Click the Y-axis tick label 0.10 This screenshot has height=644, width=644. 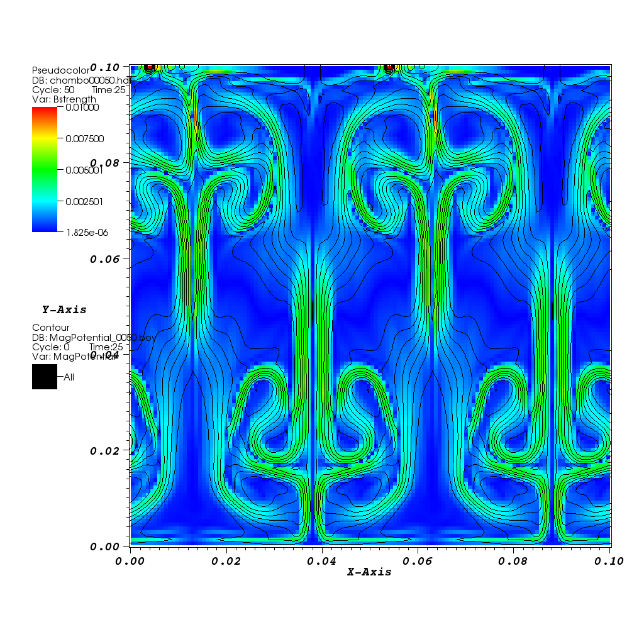coord(105,67)
